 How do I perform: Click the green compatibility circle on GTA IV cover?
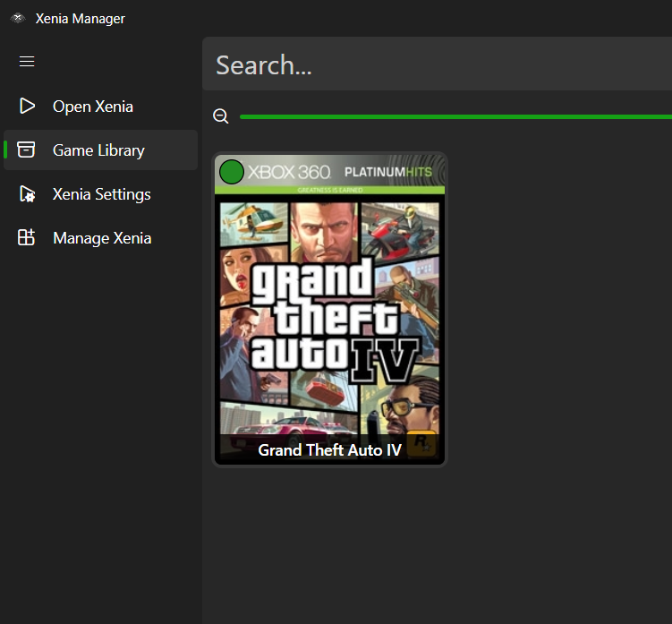232,172
